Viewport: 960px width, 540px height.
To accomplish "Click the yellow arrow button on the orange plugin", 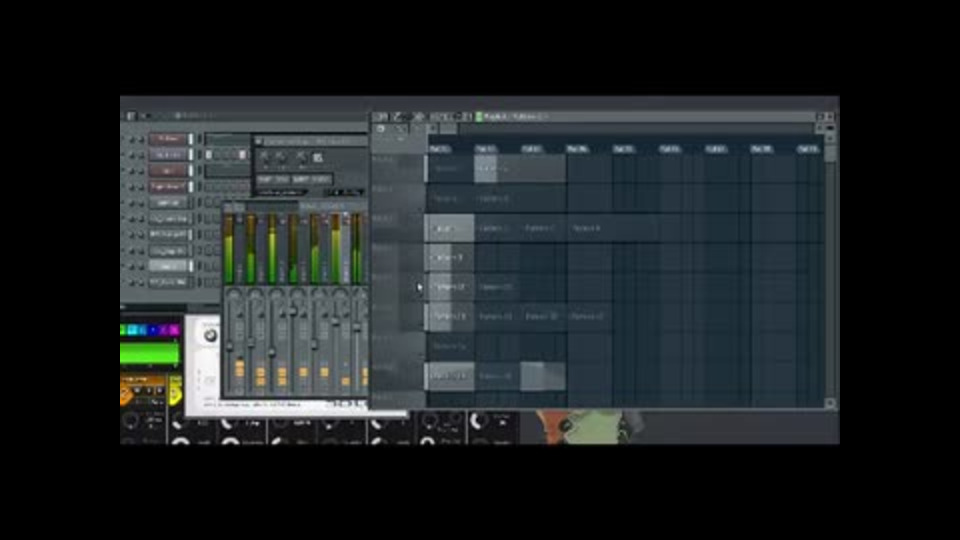I will pyautogui.click(x=175, y=394).
